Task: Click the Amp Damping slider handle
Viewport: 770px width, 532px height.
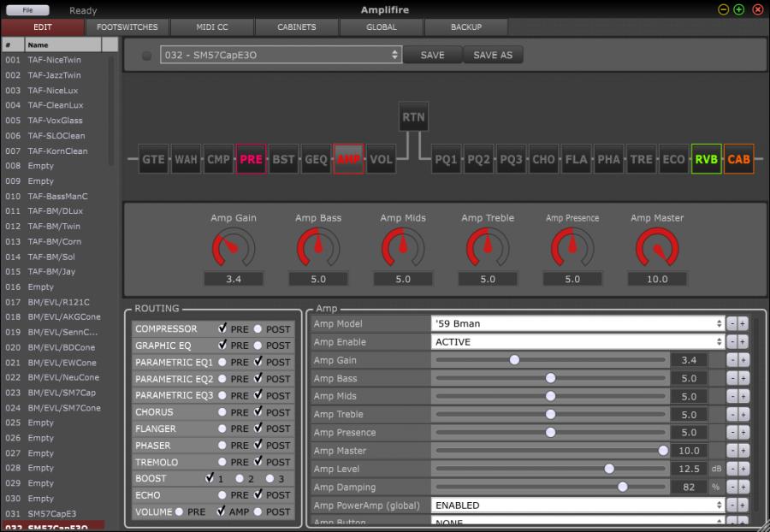Action: point(623,487)
